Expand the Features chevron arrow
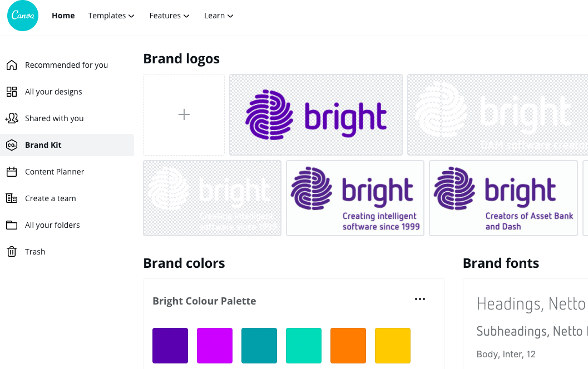The width and height of the screenshot is (588, 369). click(x=186, y=16)
